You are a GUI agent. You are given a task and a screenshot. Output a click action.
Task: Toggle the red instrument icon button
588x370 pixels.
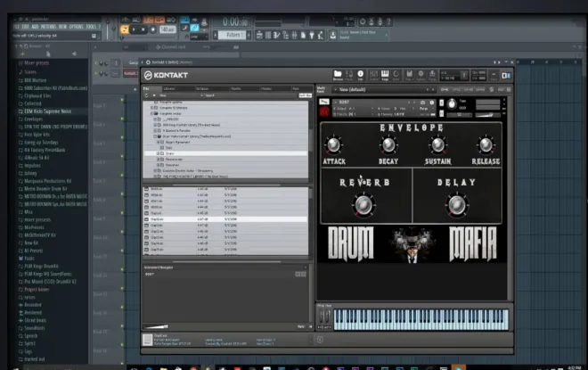(324, 111)
